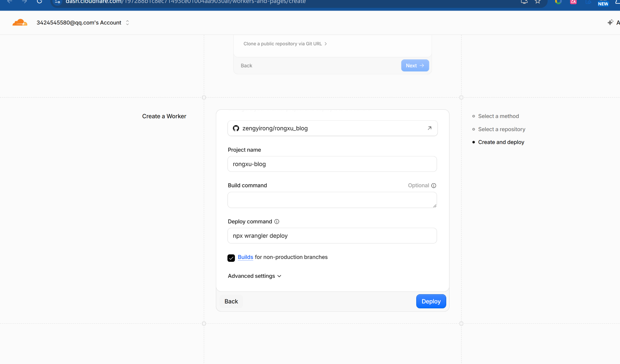Viewport: 620px width, 364px height.
Task: Focus the Project name input field
Action: [332, 164]
